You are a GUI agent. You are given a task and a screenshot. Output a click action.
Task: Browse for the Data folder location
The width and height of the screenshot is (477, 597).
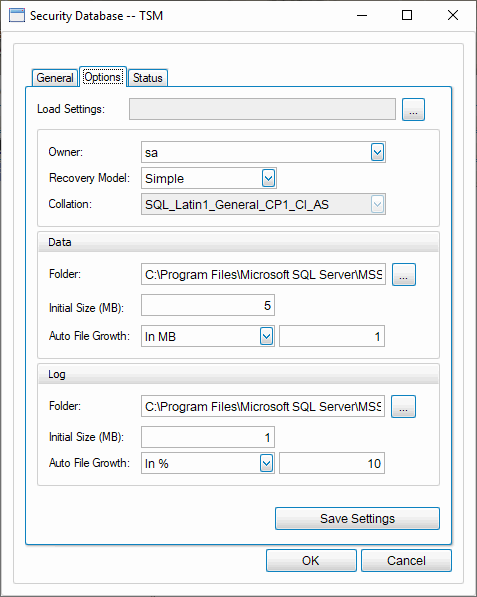click(404, 274)
